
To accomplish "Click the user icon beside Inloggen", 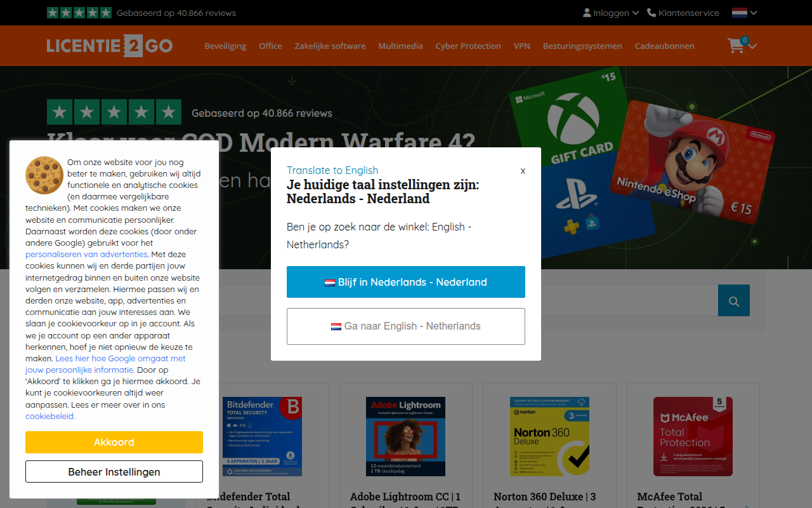I will tap(587, 13).
